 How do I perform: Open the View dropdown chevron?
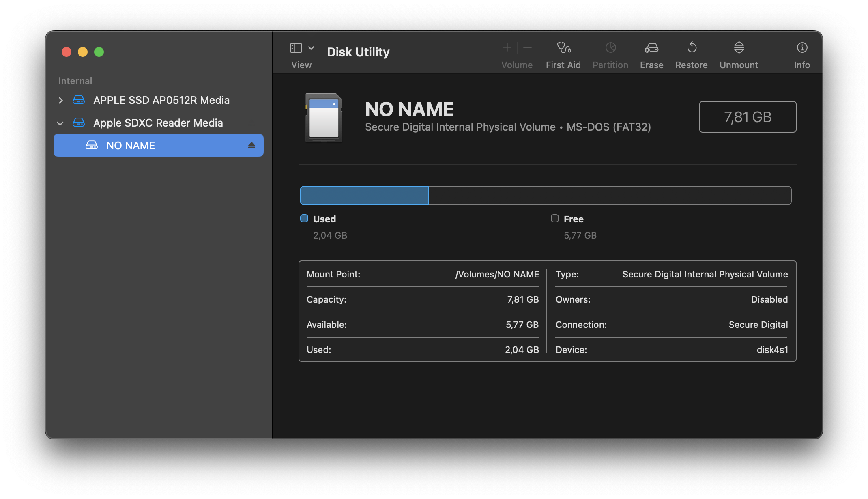(x=311, y=48)
